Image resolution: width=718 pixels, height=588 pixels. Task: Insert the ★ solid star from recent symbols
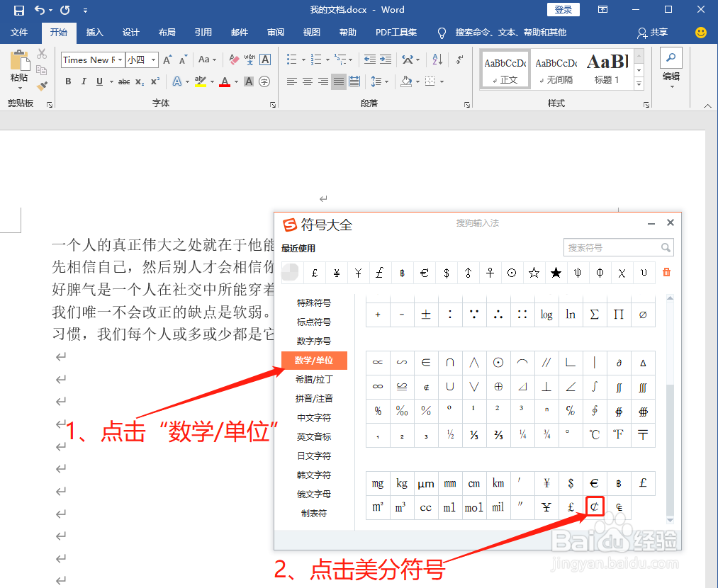coord(556,273)
